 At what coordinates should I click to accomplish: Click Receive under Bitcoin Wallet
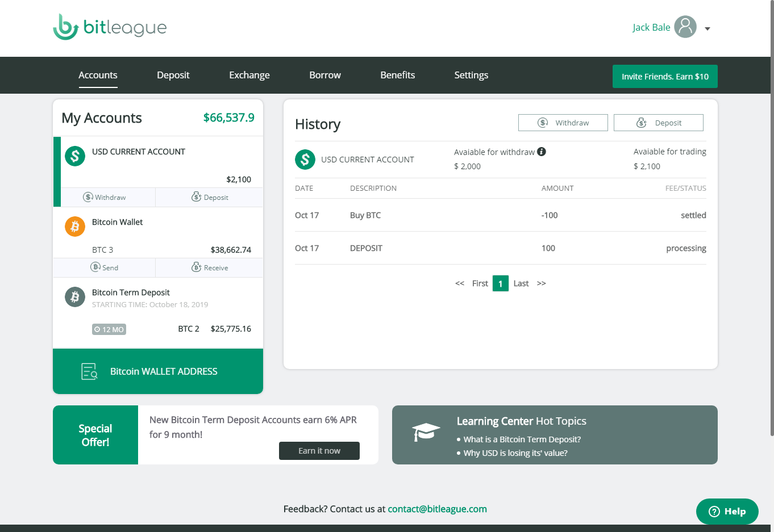pos(210,267)
